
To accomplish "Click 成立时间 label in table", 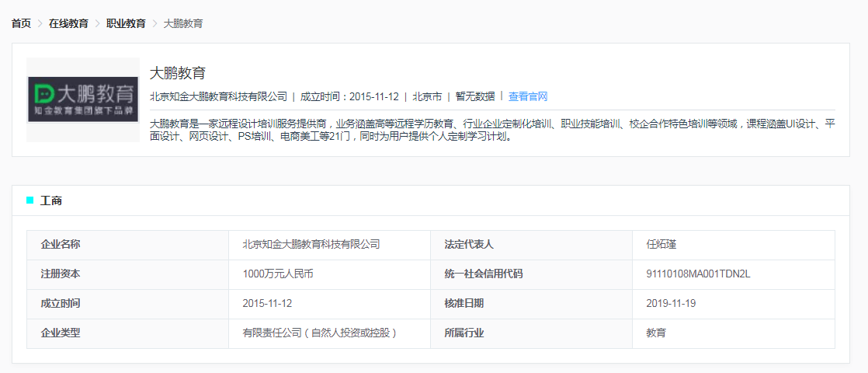I will pos(61,304).
